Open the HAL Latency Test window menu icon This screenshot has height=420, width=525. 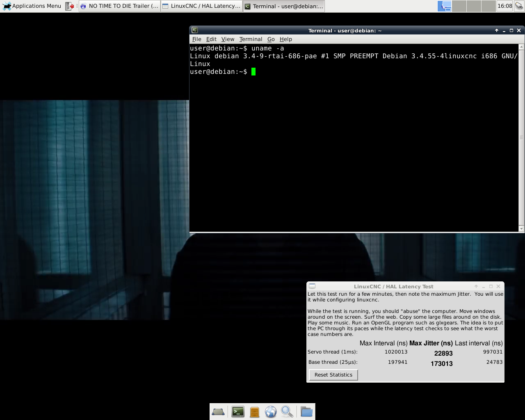tap(312, 286)
